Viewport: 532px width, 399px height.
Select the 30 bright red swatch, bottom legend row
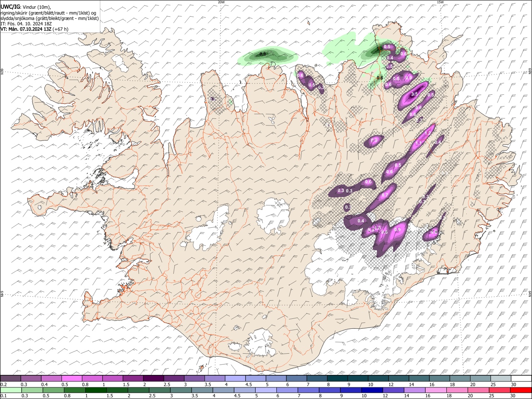[521, 390]
